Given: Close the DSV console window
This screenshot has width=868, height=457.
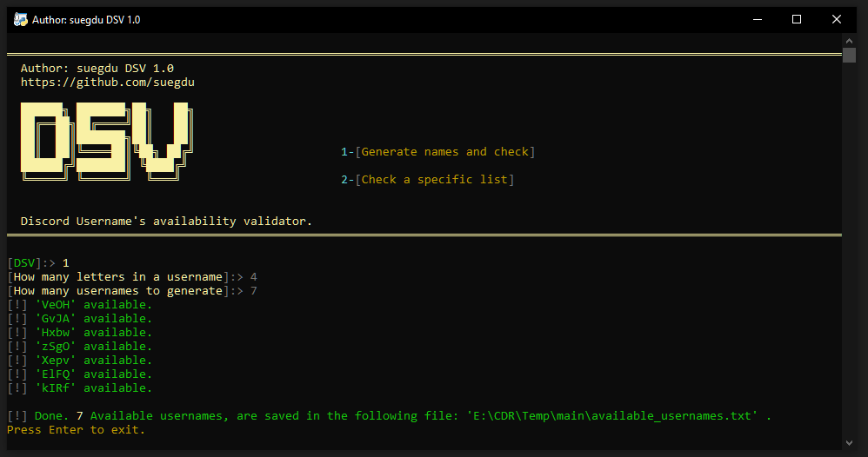Looking at the screenshot, I should pyautogui.click(x=837, y=20).
